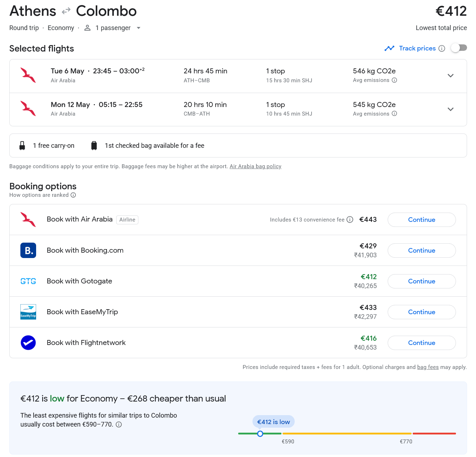
Task: Click the 546 kg emissions info icon
Action: tap(394, 80)
